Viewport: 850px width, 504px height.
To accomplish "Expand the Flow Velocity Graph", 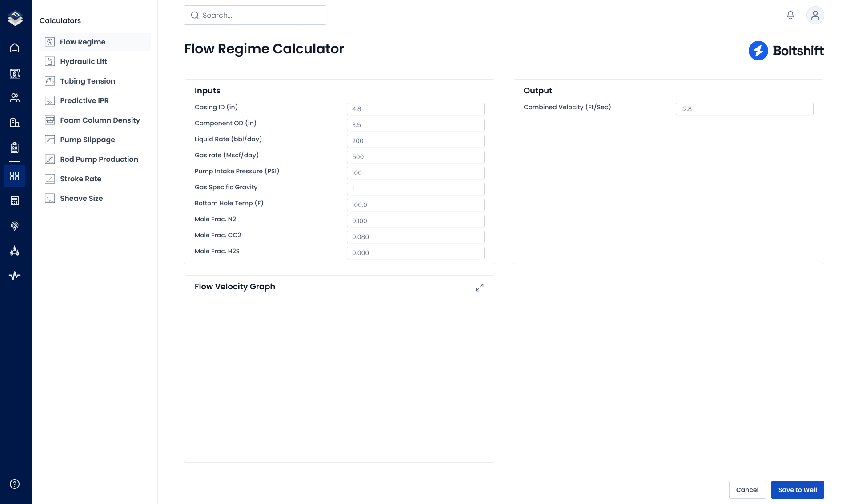I will 479,288.
